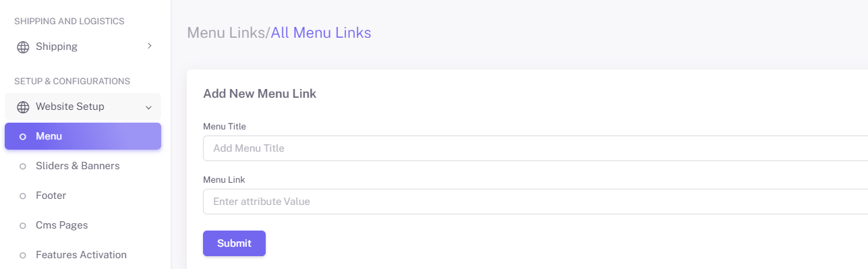Open the Shipping sidebar section
868x269 pixels.
pyautogui.click(x=83, y=47)
